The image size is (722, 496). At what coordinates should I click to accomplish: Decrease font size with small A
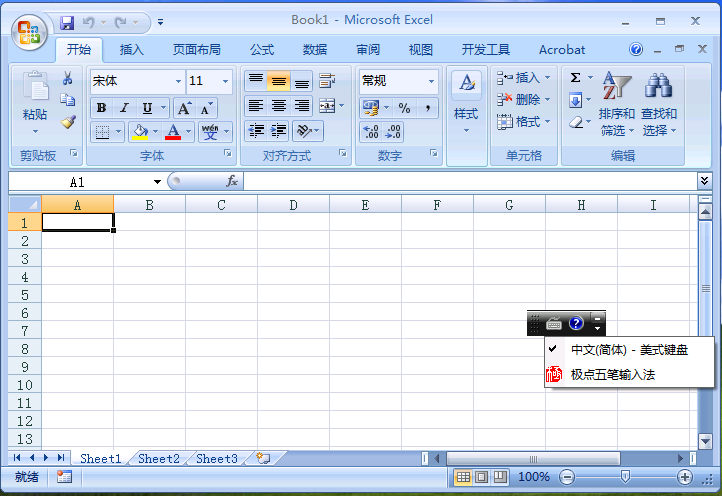(x=206, y=108)
